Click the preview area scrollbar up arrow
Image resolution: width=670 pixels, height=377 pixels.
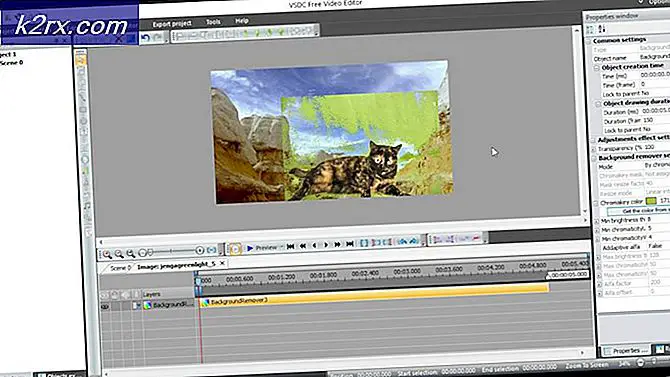click(576, 31)
